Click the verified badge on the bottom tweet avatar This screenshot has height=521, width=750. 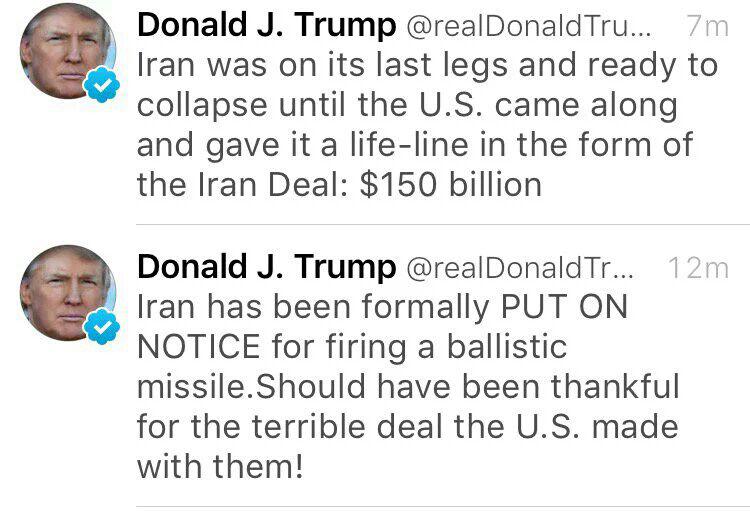(x=101, y=329)
